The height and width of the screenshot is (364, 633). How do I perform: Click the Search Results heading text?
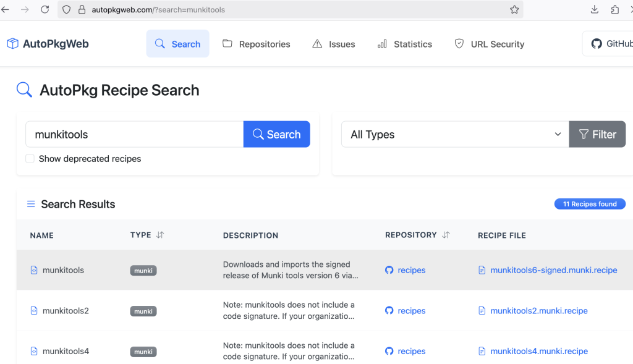[x=78, y=204]
